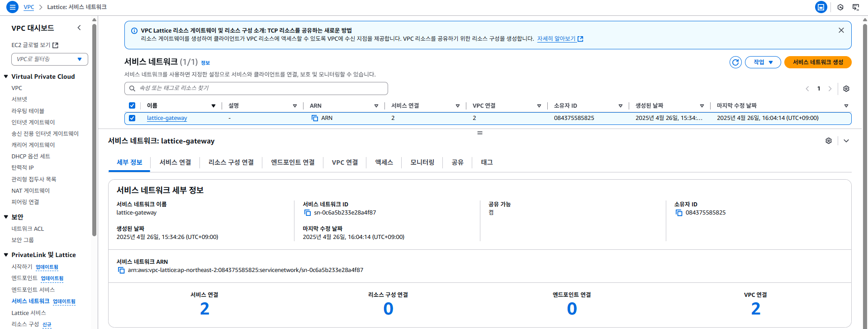Switch to the 엔드포인트 연결 tab

click(293, 162)
